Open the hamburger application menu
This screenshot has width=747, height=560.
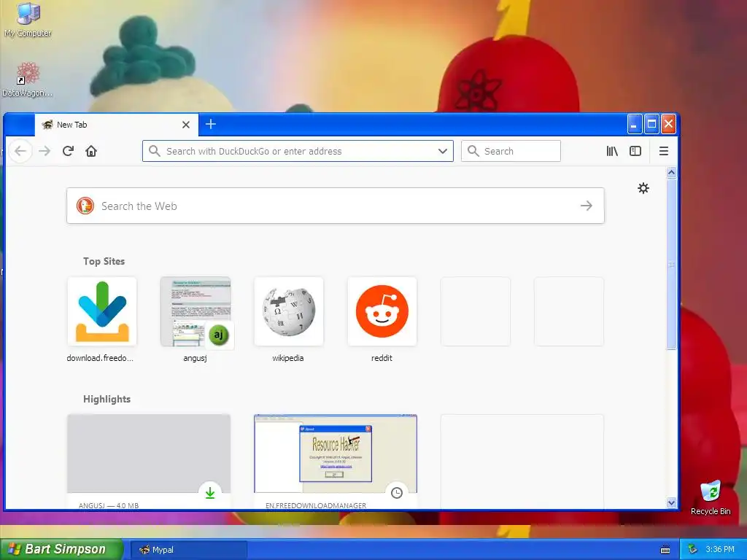click(x=663, y=151)
